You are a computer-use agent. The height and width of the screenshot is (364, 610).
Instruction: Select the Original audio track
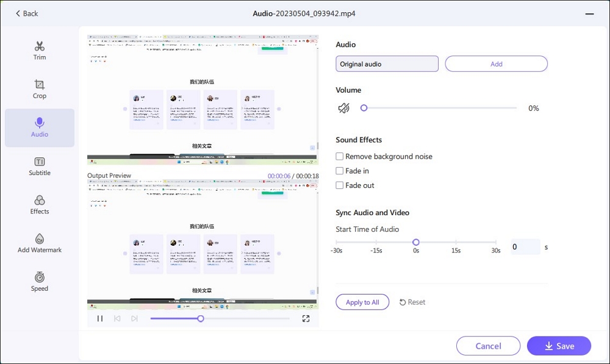(387, 64)
